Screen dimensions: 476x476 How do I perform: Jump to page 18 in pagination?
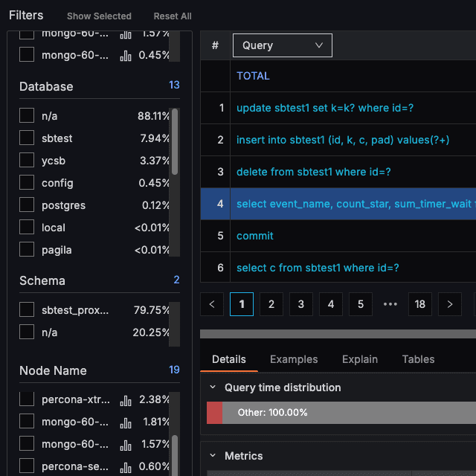(x=420, y=304)
